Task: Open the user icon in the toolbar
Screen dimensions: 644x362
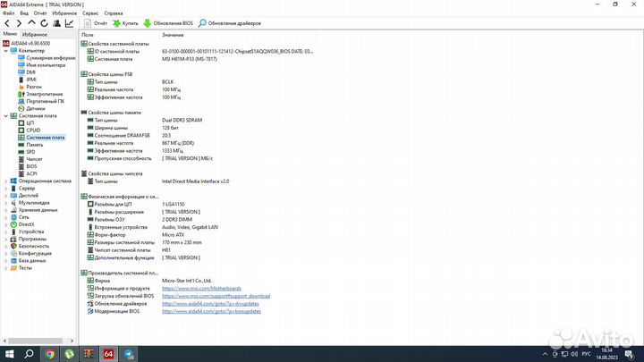Action: [x=56, y=23]
